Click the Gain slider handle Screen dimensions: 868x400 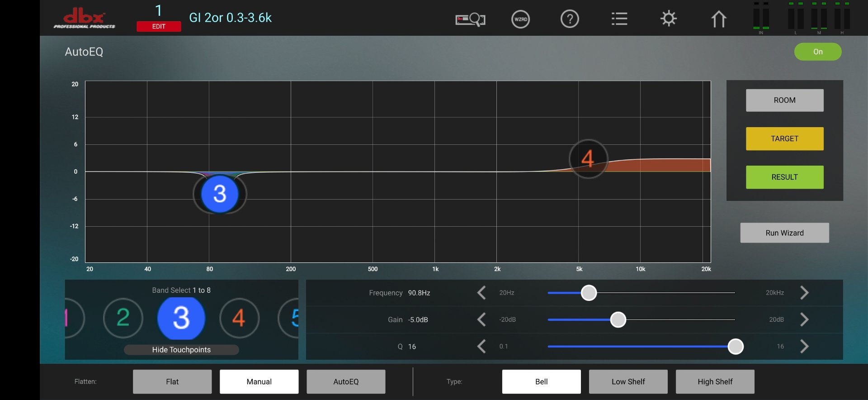tap(618, 319)
